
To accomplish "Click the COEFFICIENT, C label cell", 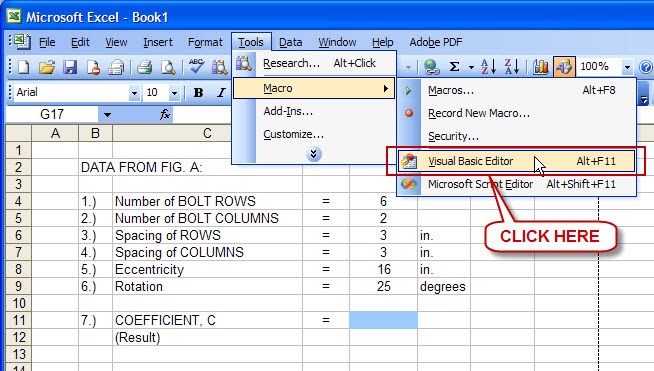I will coord(207,320).
